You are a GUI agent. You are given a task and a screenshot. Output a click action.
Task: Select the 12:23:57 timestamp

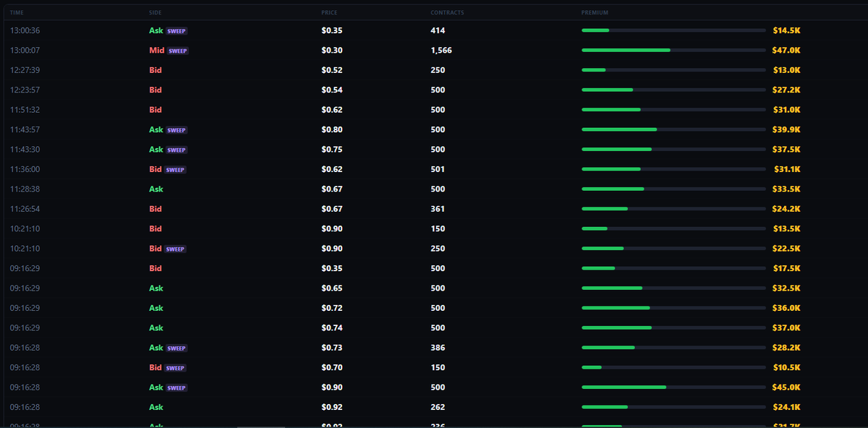tap(25, 90)
